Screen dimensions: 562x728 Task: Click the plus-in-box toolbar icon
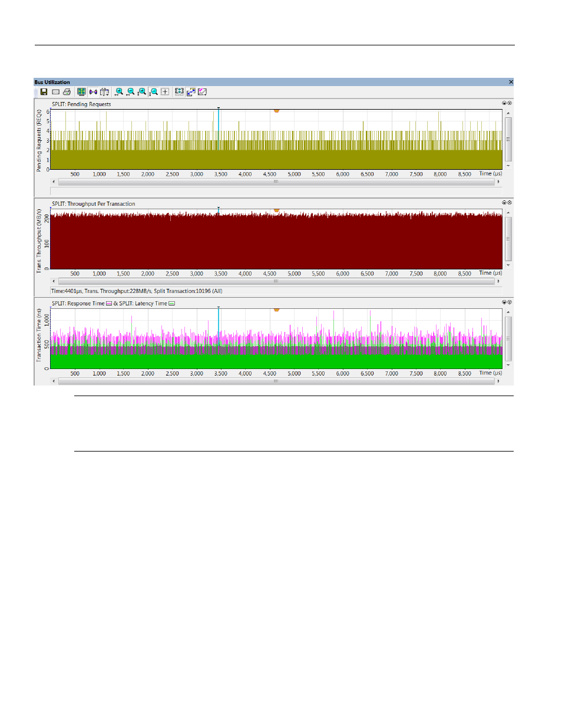pos(165,92)
